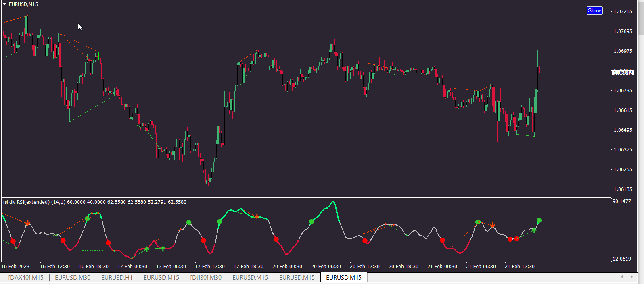Select the EURUSD,H1 chart tab
Image resolution: width=644 pixels, height=284 pixels.
click(117, 278)
